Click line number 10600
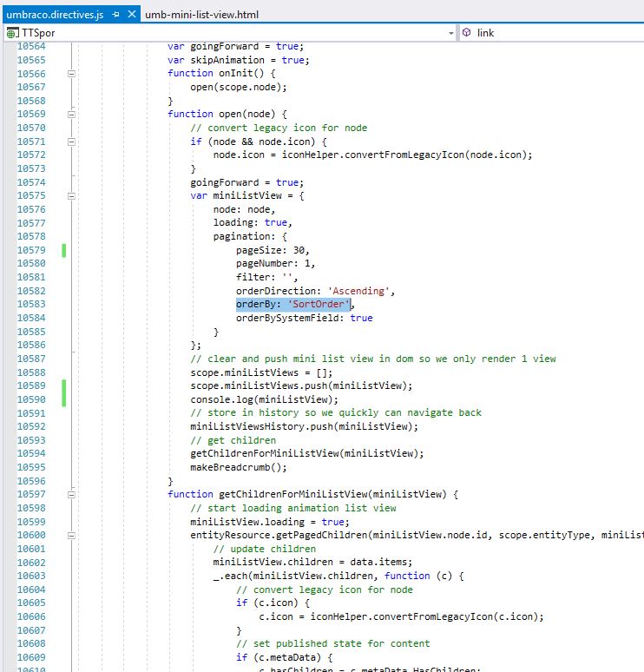 tap(31, 535)
